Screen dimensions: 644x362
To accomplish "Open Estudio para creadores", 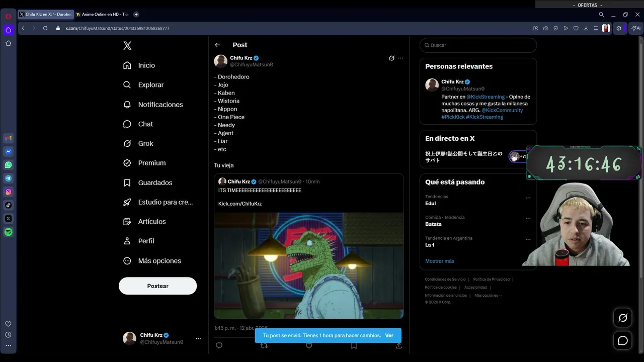I will 158,202.
